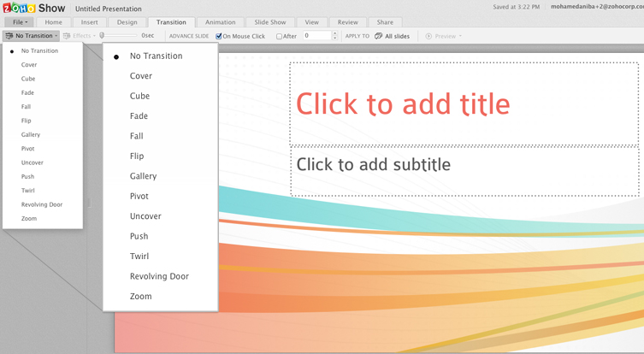Pick Fade from the small transition dropdown
This screenshot has width=644, height=354.
[x=27, y=92]
